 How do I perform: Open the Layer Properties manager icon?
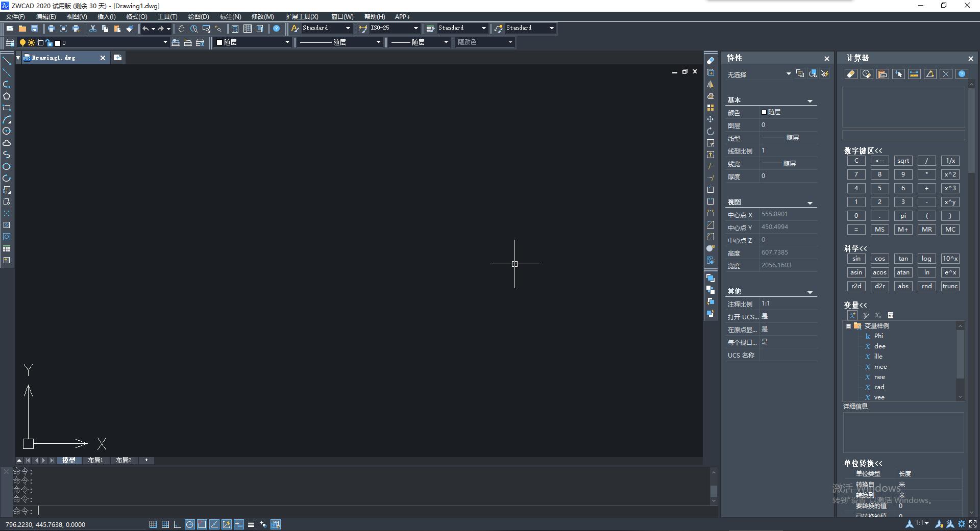click(10, 42)
